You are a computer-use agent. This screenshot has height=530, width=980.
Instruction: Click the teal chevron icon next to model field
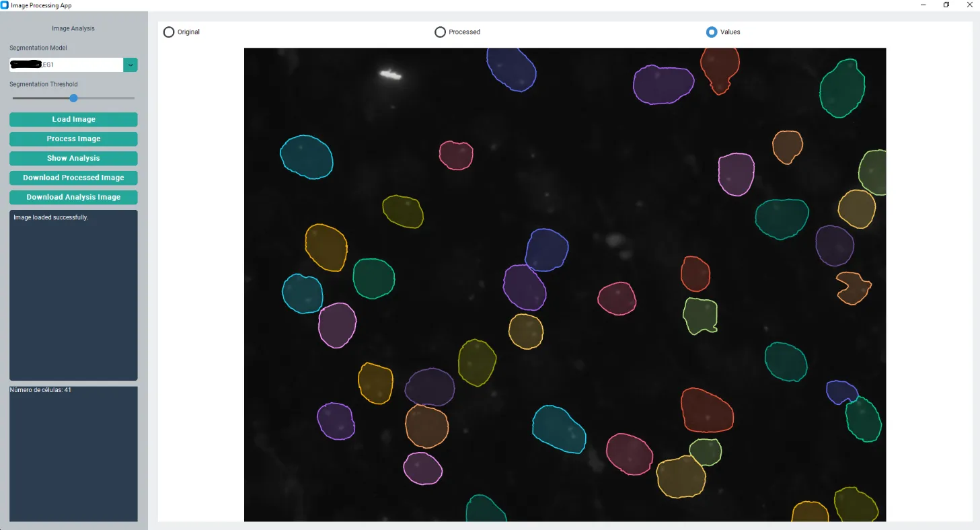(130, 65)
